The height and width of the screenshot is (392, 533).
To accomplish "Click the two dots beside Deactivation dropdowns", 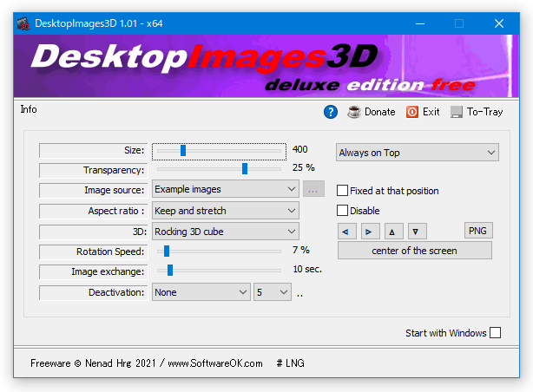I will tap(299, 296).
